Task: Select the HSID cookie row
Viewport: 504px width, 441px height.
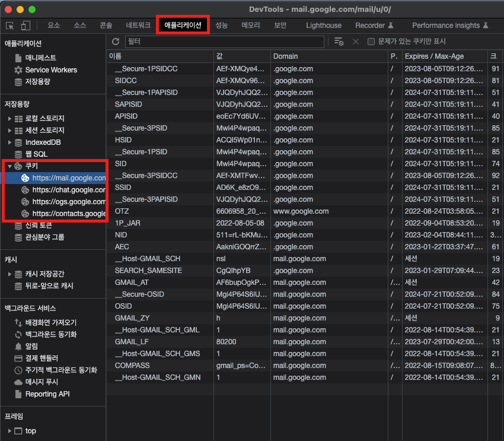Action: (305, 140)
